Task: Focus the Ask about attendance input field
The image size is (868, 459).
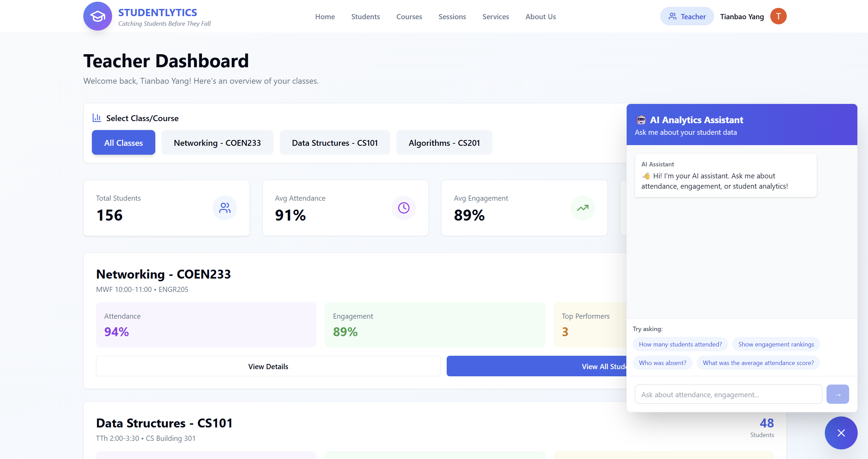Action: (728, 395)
